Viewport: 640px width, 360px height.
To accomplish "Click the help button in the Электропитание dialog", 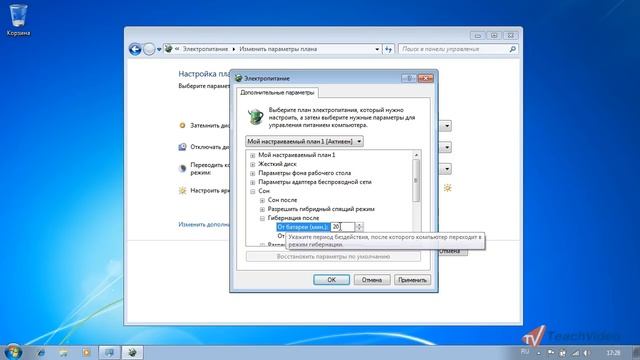I will click(x=409, y=78).
